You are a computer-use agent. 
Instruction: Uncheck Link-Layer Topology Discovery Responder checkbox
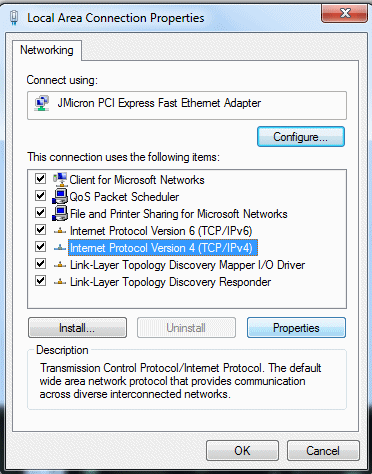click(40, 281)
